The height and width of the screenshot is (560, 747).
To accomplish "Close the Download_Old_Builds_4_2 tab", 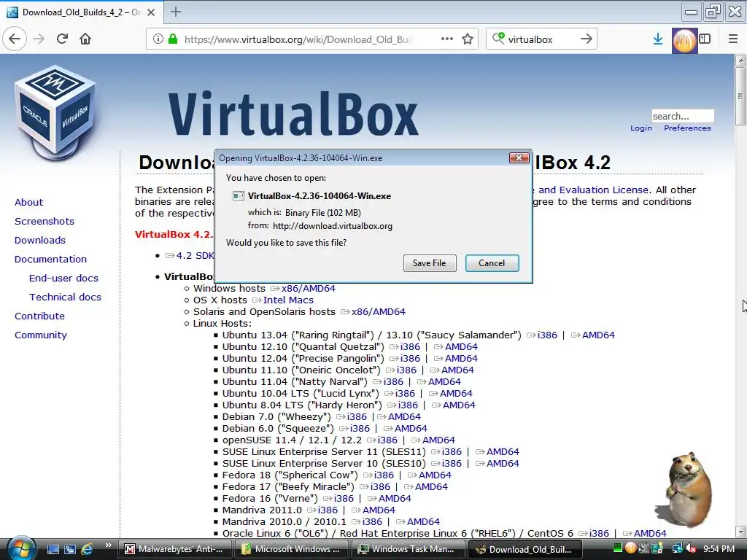I will (x=151, y=12).
